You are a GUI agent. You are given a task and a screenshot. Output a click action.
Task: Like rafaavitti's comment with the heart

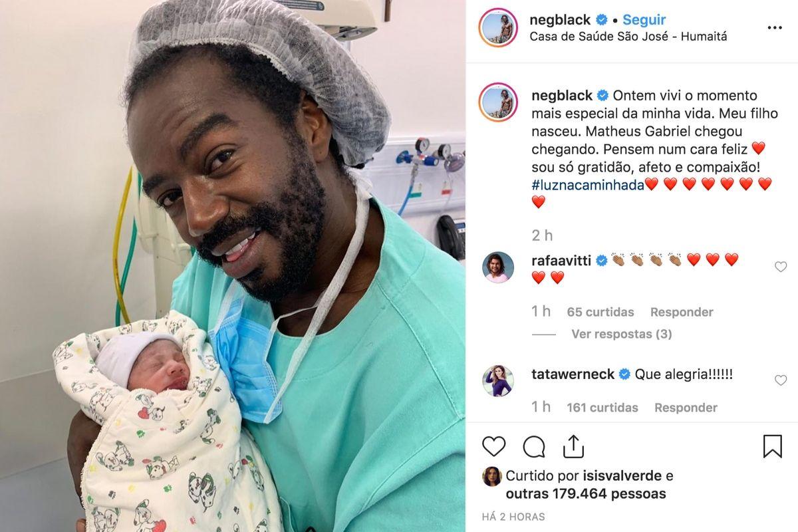click(x=781, y=267)
